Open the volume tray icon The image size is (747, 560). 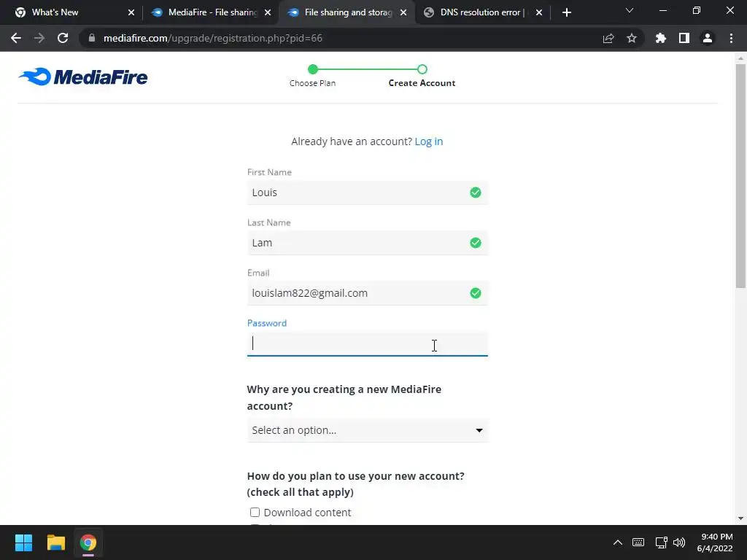point(679,542)
